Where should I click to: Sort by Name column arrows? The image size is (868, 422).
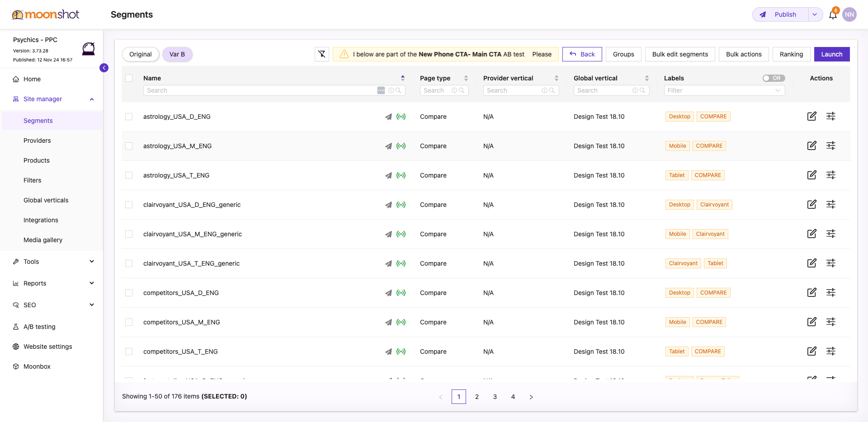403,78
